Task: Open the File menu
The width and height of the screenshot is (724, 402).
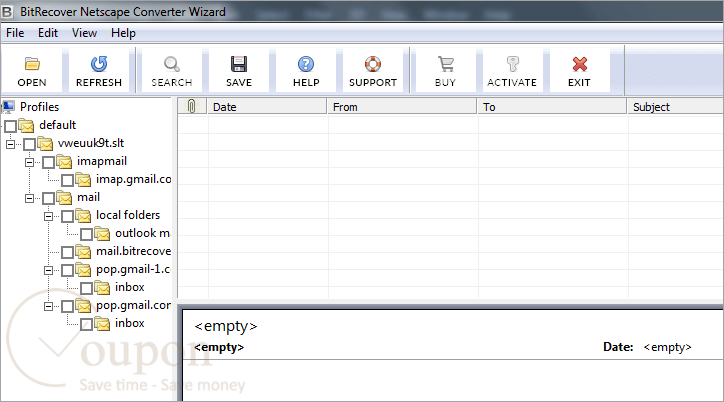Action: click(15, 33)
